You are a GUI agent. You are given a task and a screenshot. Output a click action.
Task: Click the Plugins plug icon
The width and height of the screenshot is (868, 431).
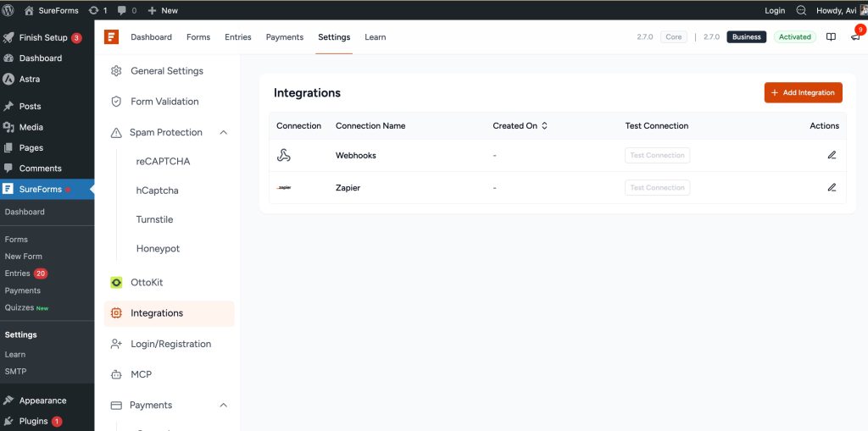click(8, 421)
